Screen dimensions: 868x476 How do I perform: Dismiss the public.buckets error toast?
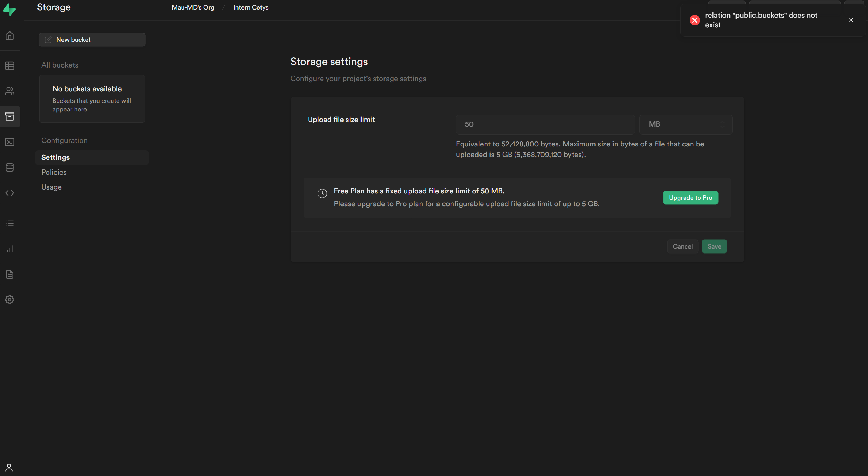click(851, 20)
